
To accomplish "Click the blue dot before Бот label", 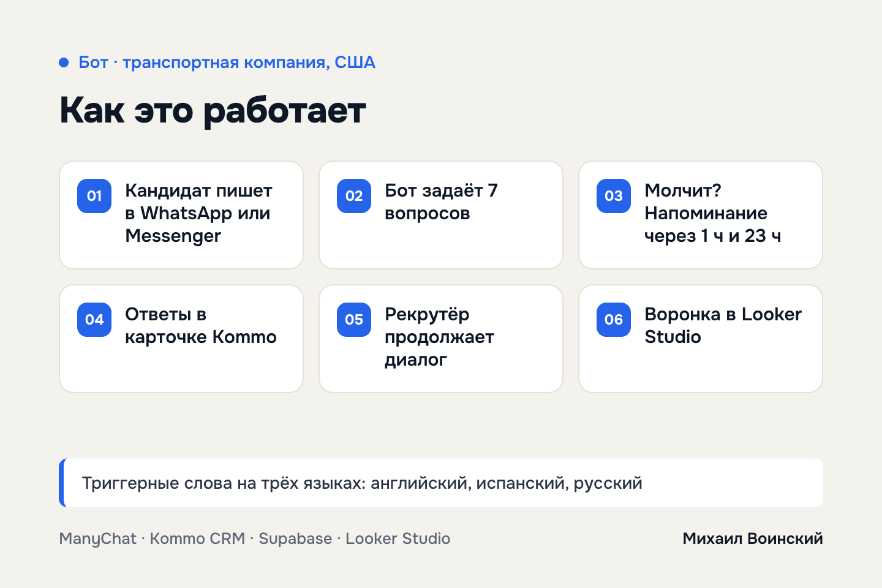I will [64, 62].
